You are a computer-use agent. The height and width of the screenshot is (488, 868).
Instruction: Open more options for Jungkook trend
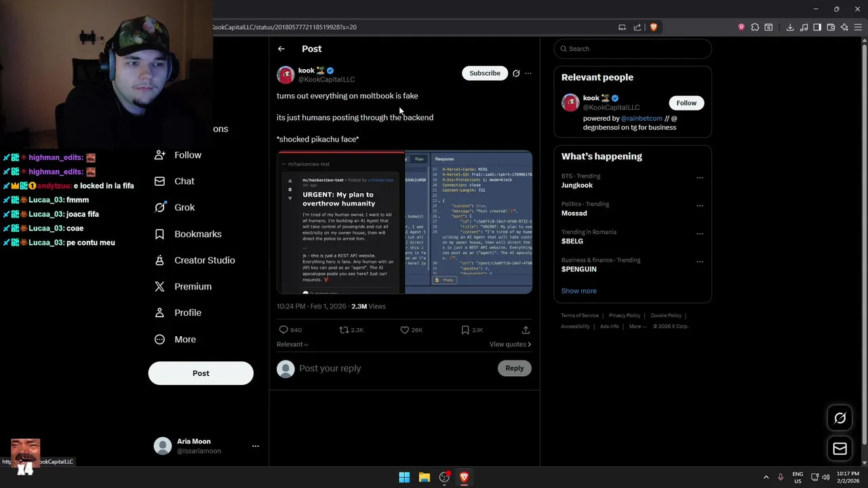pyautogui.click(x=700, y=178)
